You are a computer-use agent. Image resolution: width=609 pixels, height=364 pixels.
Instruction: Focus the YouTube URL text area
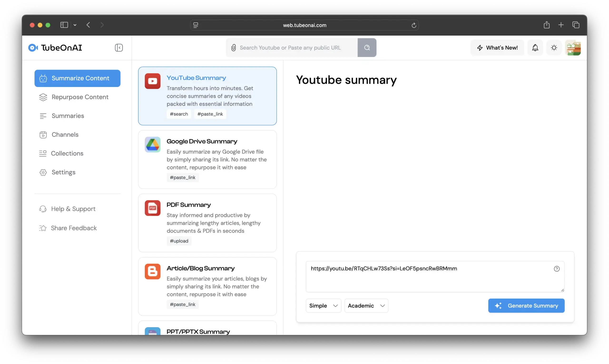(435, 277)
